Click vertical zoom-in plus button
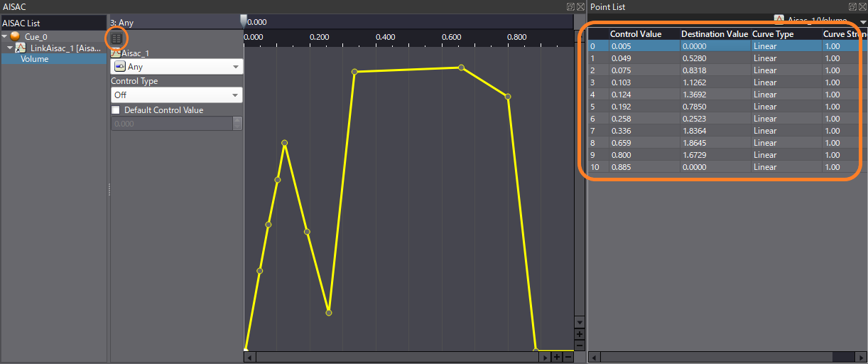Viewport: 868px width, 364px height. (x=580, y=333)
